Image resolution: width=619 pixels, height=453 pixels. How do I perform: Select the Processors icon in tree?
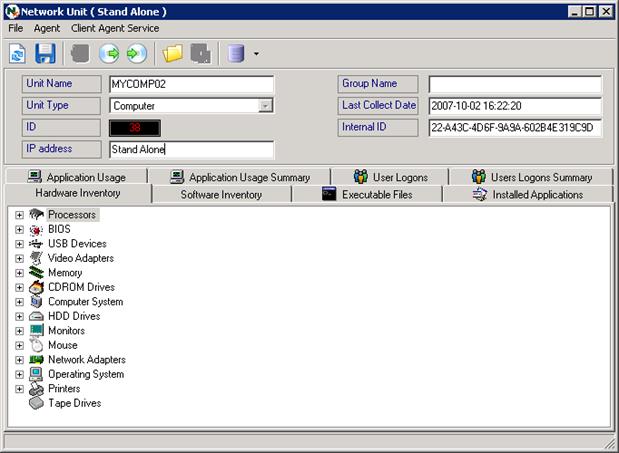(x=37, y=215)
